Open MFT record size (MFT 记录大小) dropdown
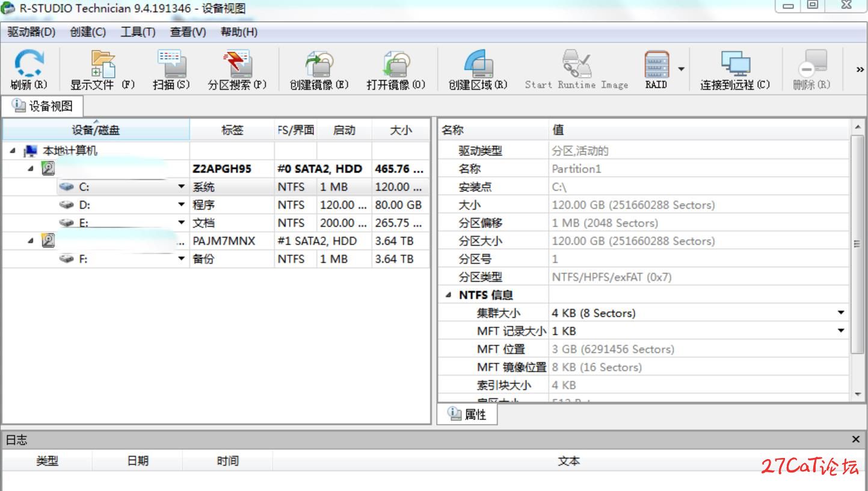The image size is (868, 491). click(x=841, y=331)
